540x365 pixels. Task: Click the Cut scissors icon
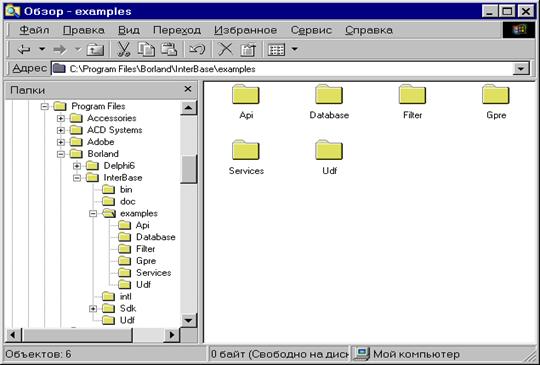(123, 49)
